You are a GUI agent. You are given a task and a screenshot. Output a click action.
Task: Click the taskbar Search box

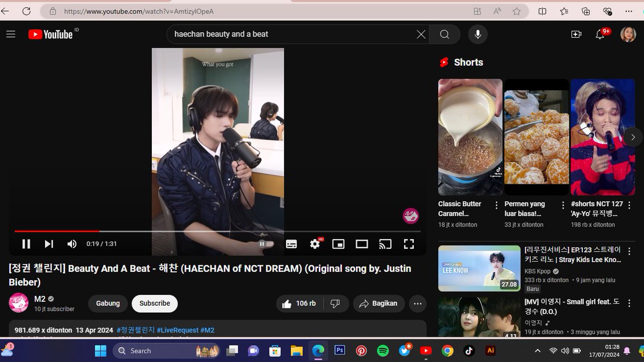tap(167, 351)
